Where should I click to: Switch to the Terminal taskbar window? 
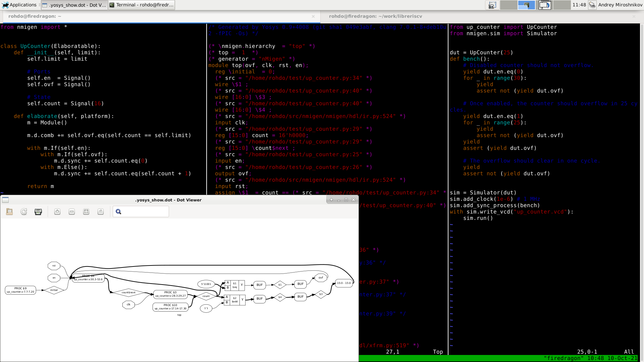tap(141, 5)
